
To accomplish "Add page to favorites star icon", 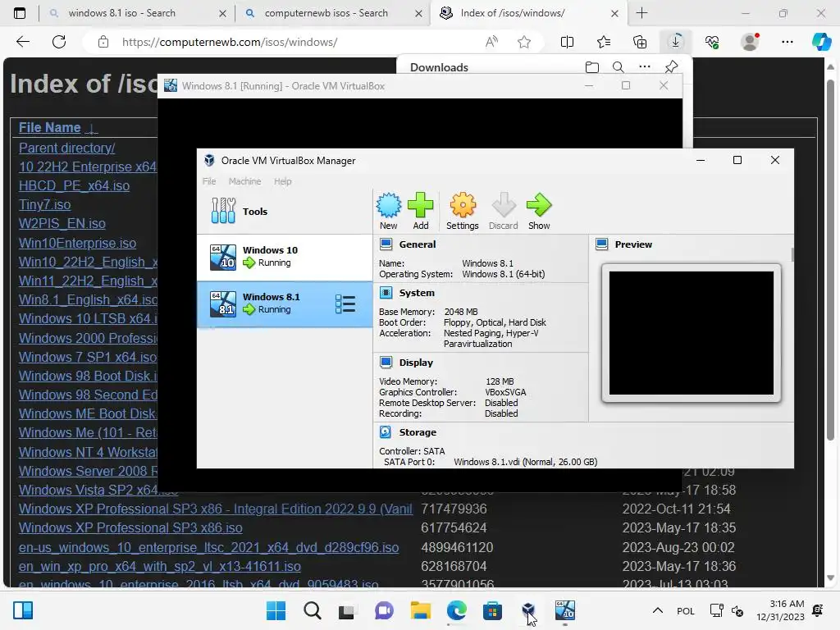I will pyautogui.click(x=524, y=42).
